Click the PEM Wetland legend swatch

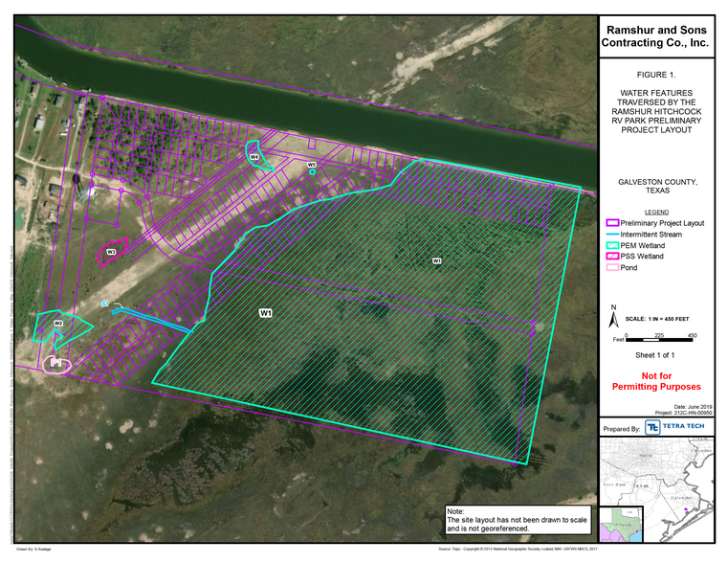coord(612,246)
